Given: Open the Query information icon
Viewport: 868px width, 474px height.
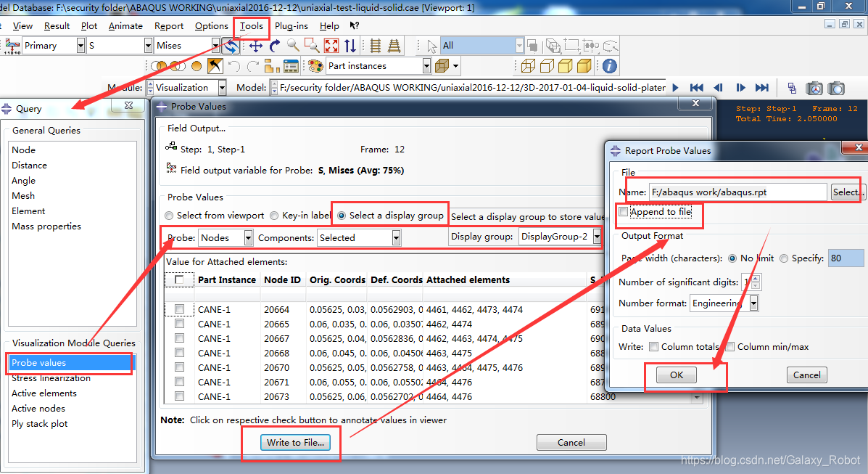Looking at the screenshot, I should [610, 66].
